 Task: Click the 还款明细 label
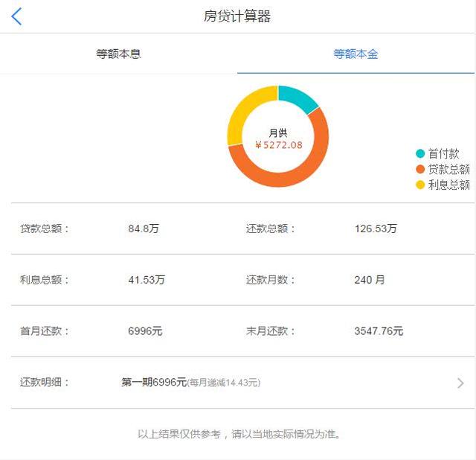(x=45, y=383)
